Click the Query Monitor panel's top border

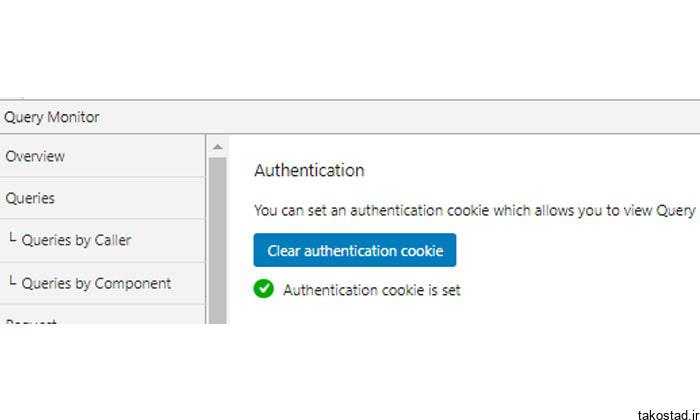(350, 100)
